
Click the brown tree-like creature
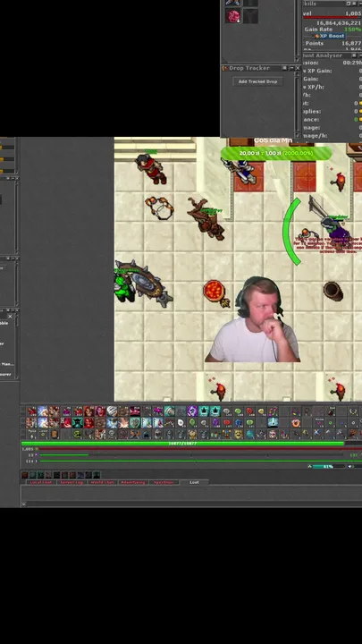click(x=207, y=219)
